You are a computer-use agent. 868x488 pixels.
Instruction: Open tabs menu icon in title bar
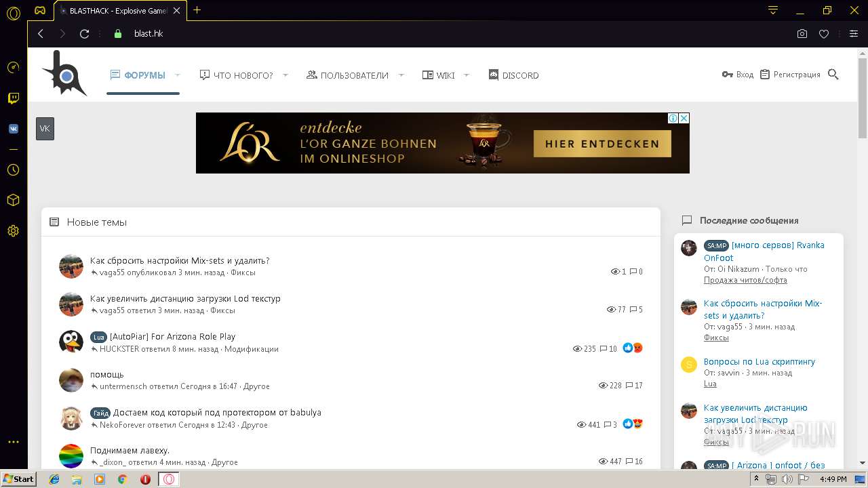point(773,10)
